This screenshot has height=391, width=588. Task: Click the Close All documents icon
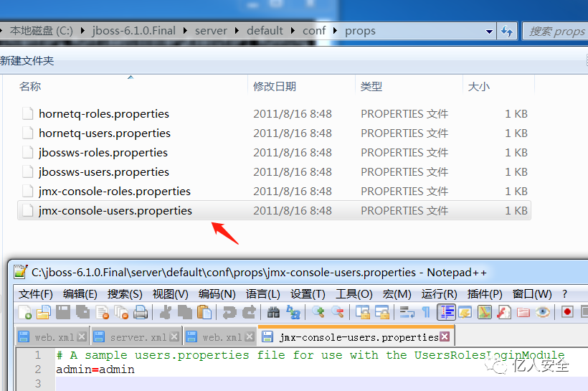[x=121, y=312]
